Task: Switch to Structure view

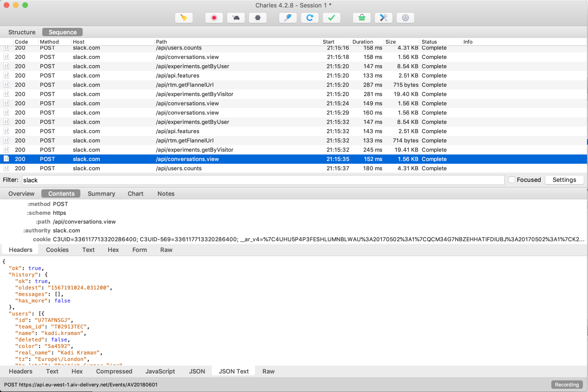Action: (22, 32)
